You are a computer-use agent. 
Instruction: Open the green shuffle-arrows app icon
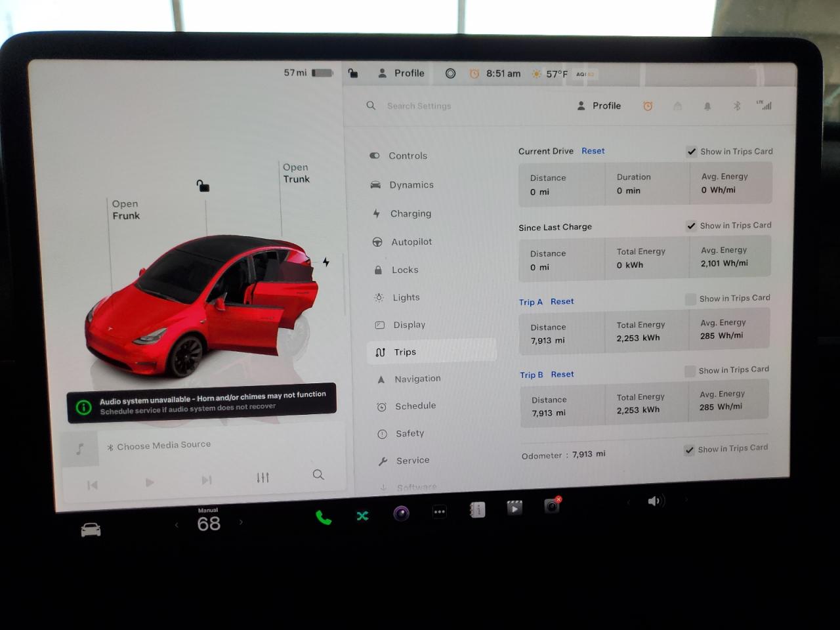(362, 516)
